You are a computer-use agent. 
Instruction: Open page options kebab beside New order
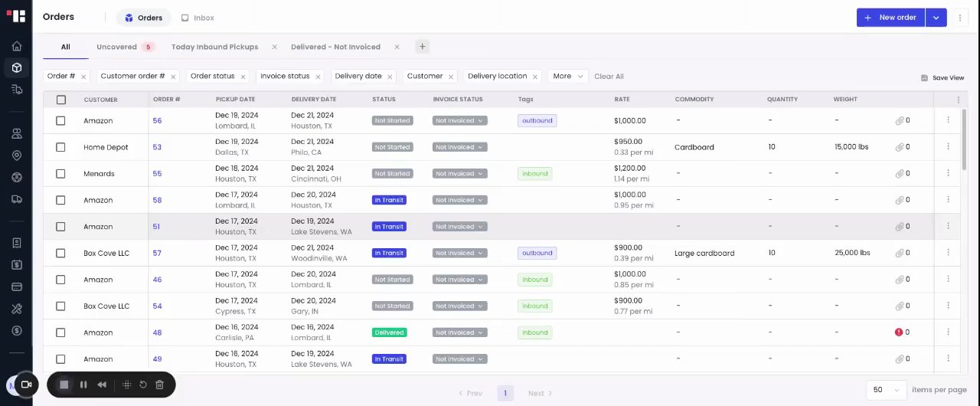coord(960,18)
